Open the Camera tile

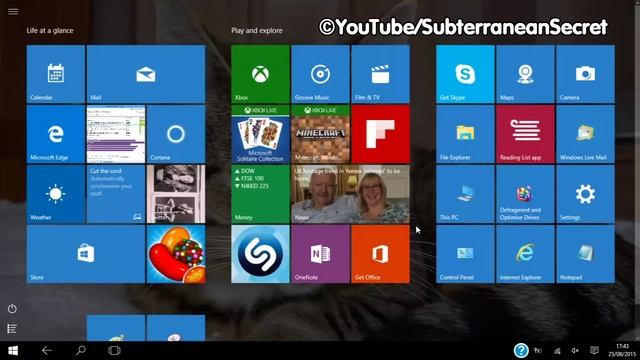(585, 74)
